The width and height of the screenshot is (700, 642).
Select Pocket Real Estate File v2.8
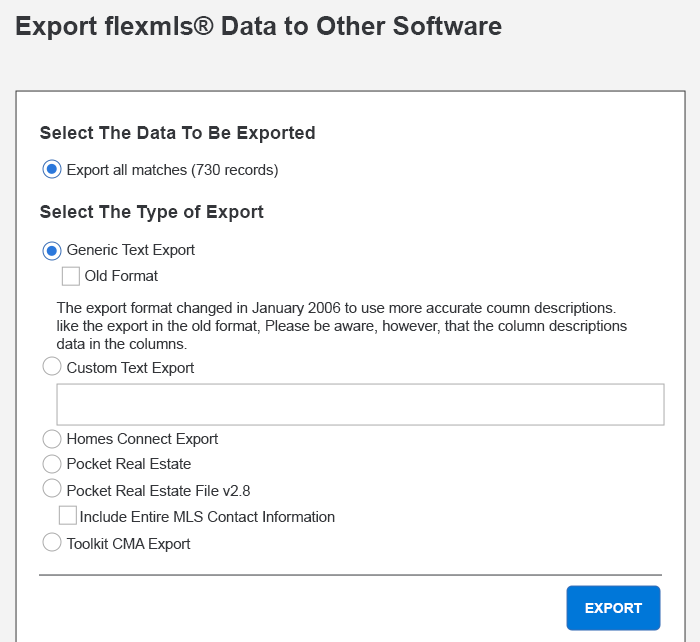coord(52,488)
